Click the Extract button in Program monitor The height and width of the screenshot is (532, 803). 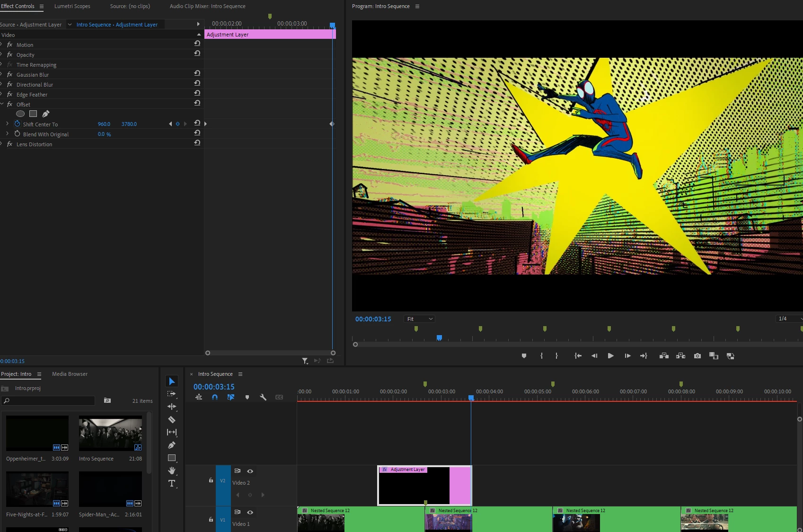pos(681,356)
